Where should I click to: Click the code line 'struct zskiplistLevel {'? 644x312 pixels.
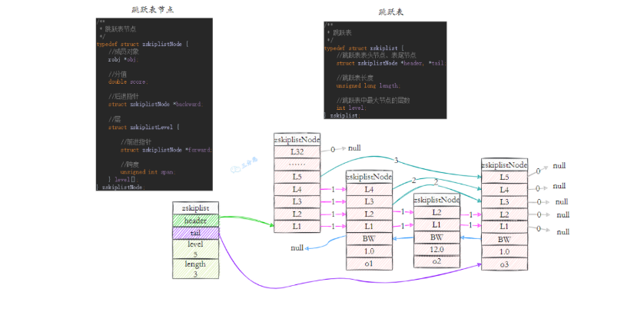pos(144,128)
